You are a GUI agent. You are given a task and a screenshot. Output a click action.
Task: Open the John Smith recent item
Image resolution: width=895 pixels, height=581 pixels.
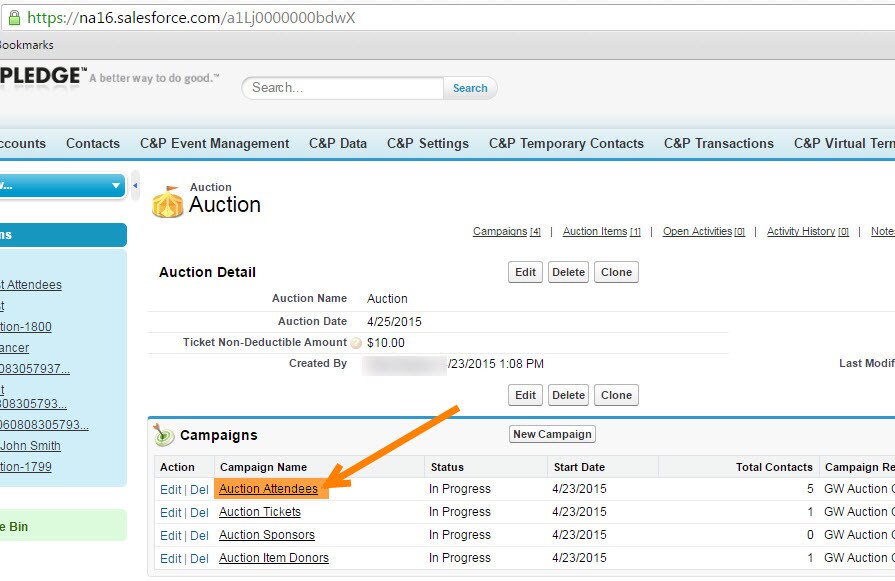coord(30,446)
